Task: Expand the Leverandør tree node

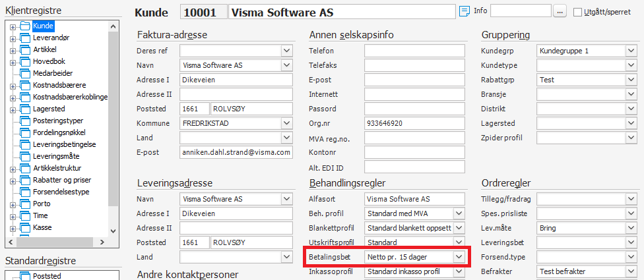Action: click(x=13, y=38)
